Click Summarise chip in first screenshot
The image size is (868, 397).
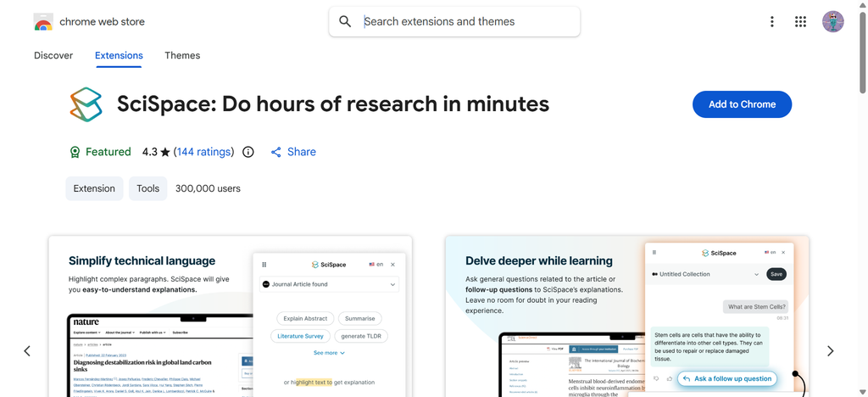(x=359, y=318)
